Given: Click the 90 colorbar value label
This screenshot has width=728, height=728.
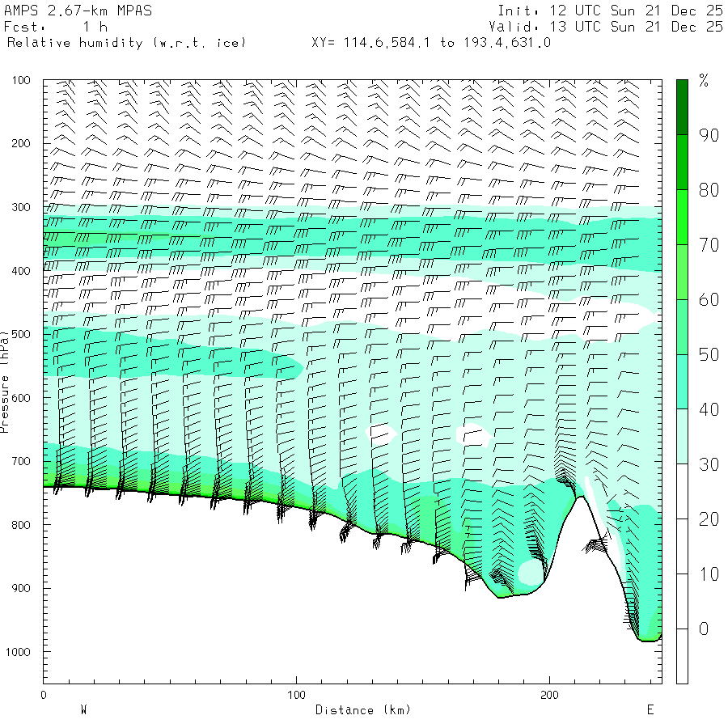Looking at the screenshot, I should pyautogui.click(x=709, y=135).
